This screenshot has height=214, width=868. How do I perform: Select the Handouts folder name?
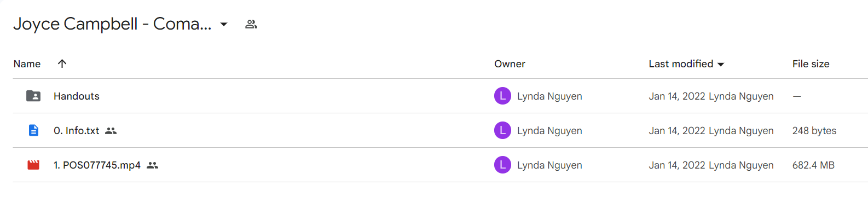[77, 96]
